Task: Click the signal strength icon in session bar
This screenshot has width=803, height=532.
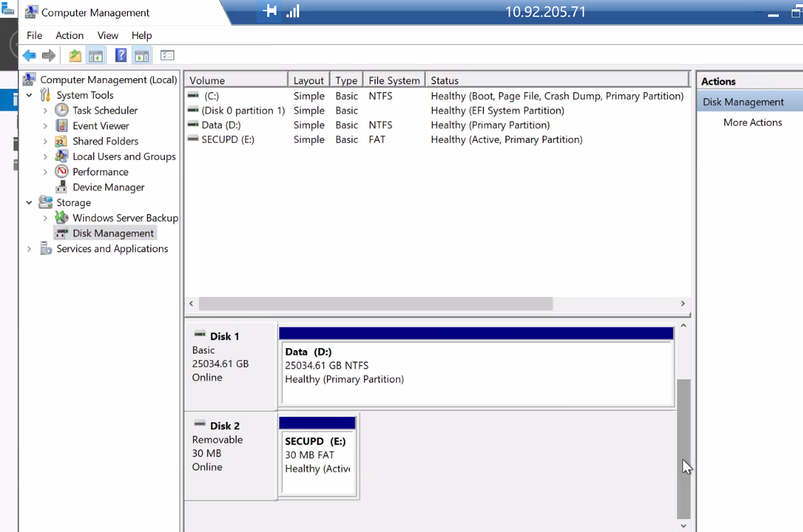Action: (293, 11)
